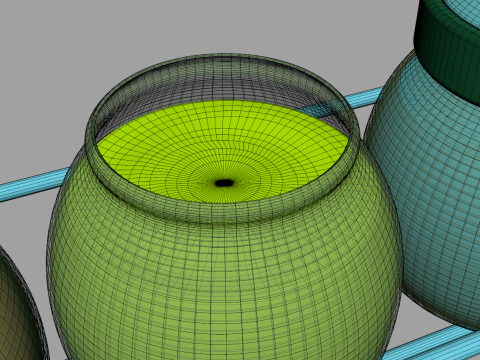Viewport: 480px width, 360px height.
Task: Click the black center hole of the mesh
Action: [x=224, y=183]
